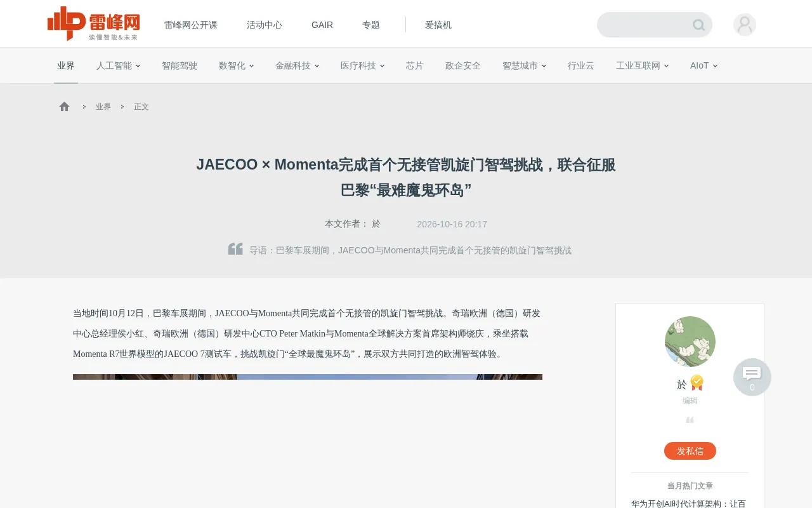Open 雷峰网公开课 in top navigation
812x508 pixels.
click(191, 25)
